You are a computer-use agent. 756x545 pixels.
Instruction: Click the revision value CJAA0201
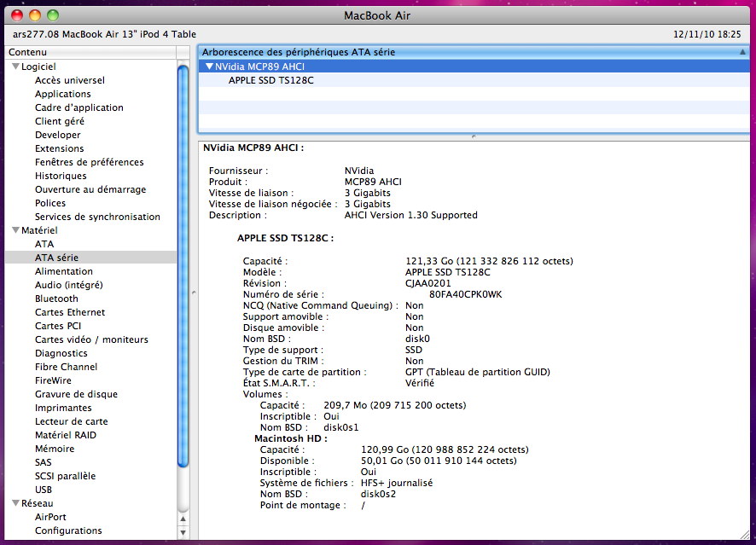pos(428,283)
